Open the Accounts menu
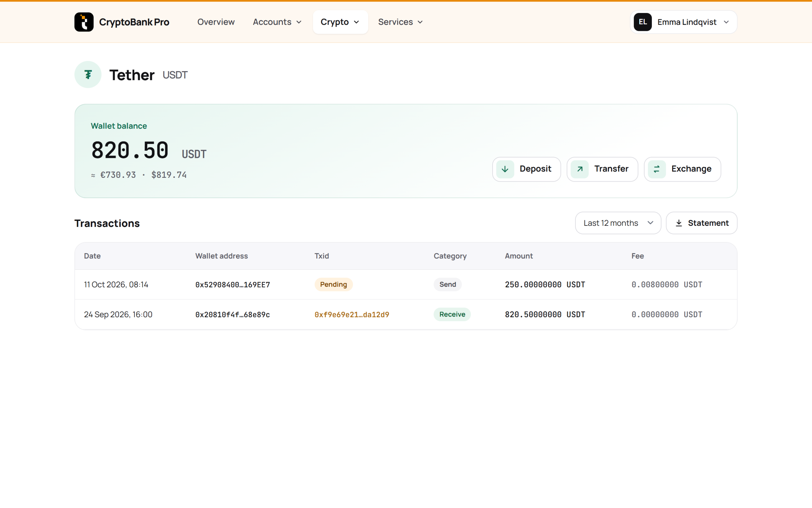812x508 pixels. [x=277, y=22]
